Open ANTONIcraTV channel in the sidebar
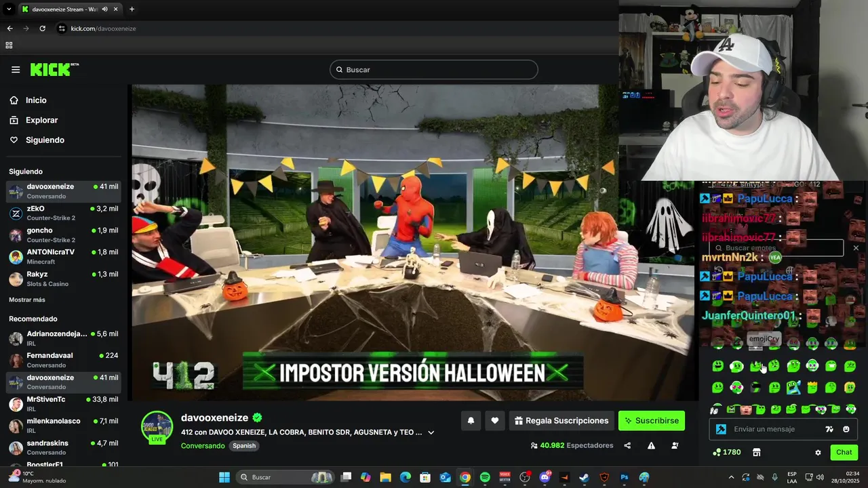The height and width of the screenshot is (488, 868). [x=64, y=256]
